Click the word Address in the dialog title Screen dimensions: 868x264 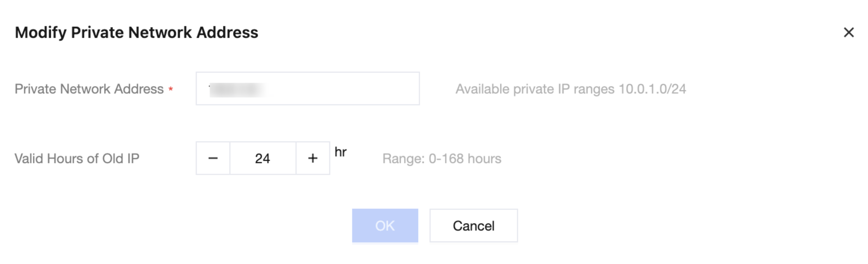(x=227, y=33)
